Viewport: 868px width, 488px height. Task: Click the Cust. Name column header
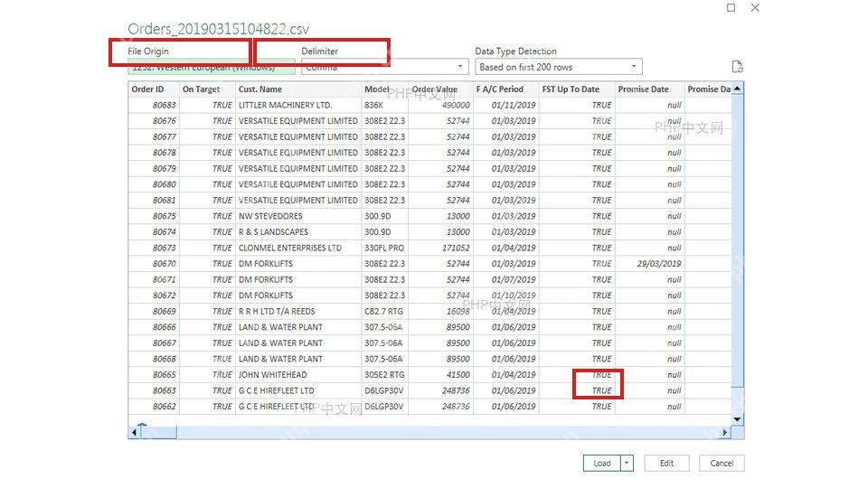point(298,89)
